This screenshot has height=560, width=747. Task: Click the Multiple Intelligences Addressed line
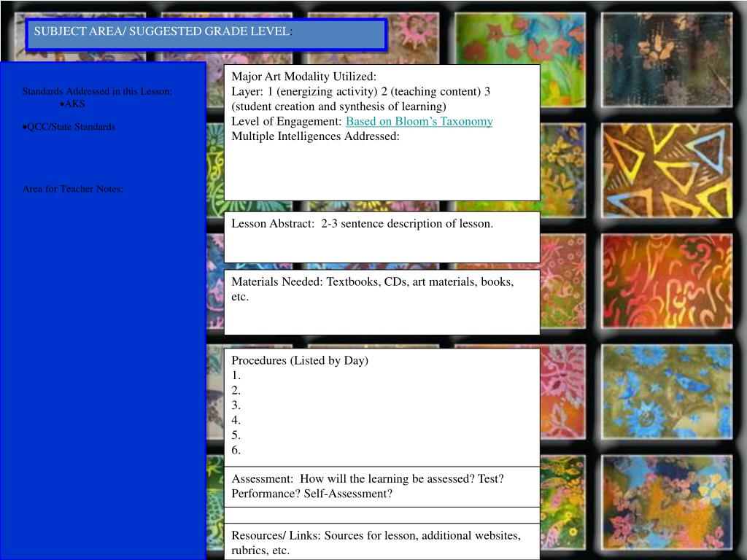(315, 136)
